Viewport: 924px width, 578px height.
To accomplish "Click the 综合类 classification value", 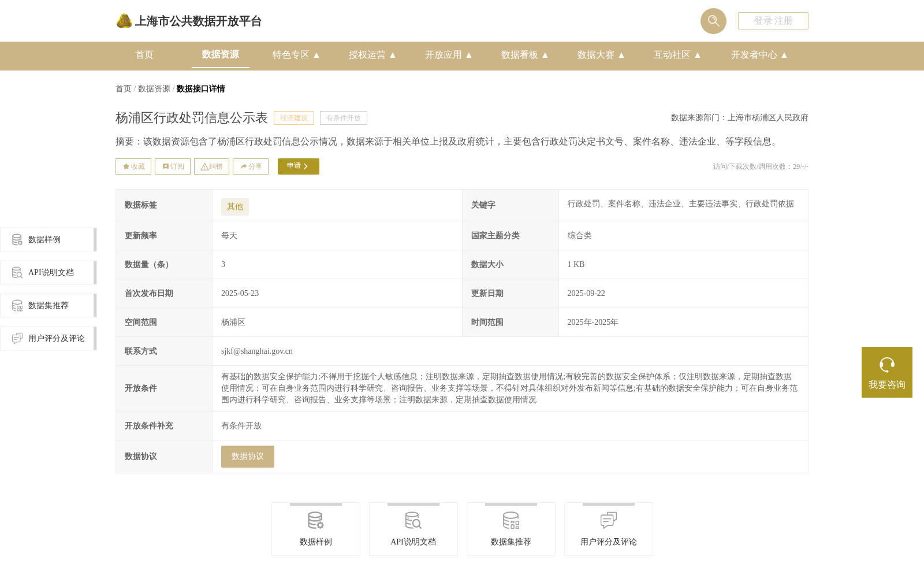I will coord(579,235).
